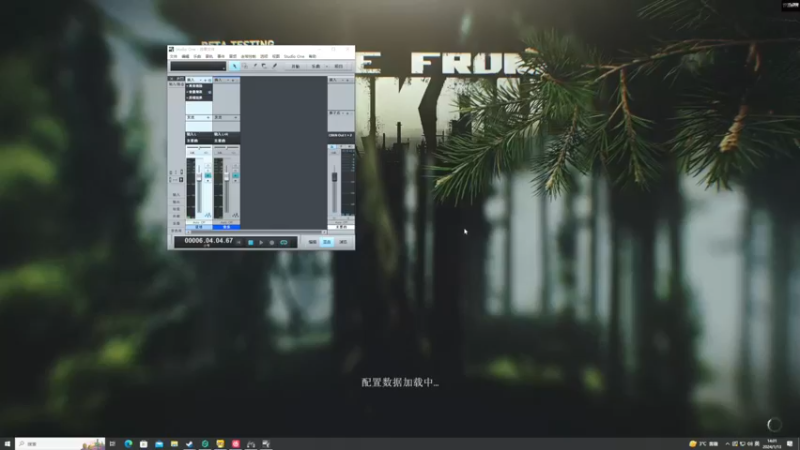Open second channel sends dropdown
Viewport: 800px width, 450px height.
(x=236, y=117)
